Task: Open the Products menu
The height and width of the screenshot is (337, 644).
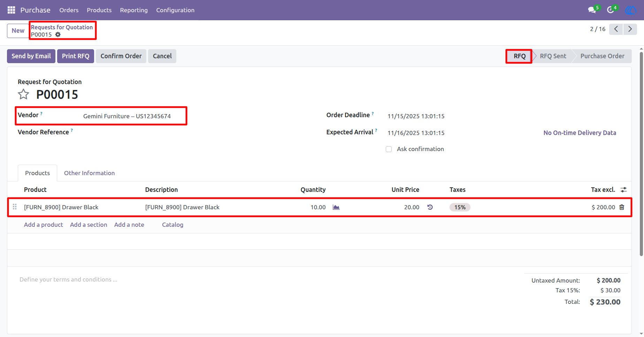Action: 99,10
